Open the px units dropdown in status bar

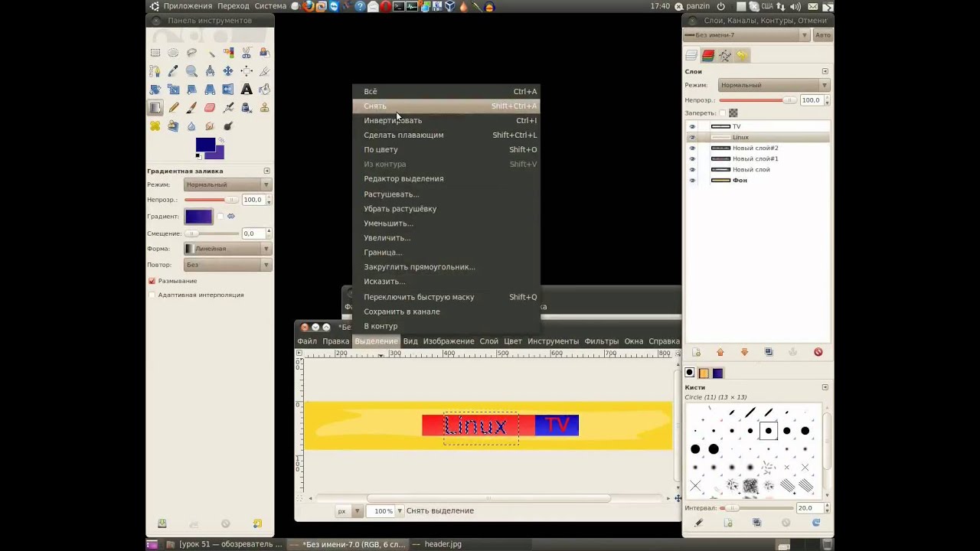click(349, 510)
